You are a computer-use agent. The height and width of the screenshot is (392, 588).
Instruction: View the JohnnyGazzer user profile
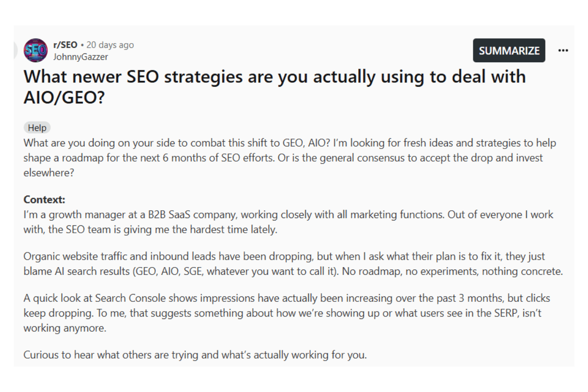click(x=80, y=57)
